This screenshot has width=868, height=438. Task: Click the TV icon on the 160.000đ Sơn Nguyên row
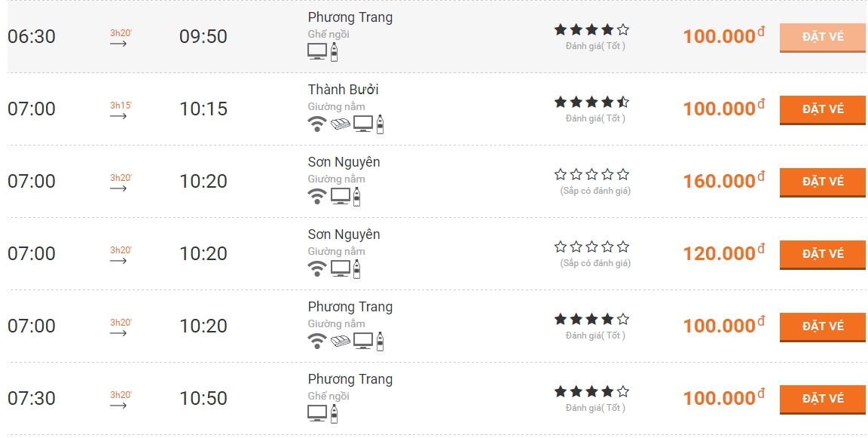coord(341,197)
